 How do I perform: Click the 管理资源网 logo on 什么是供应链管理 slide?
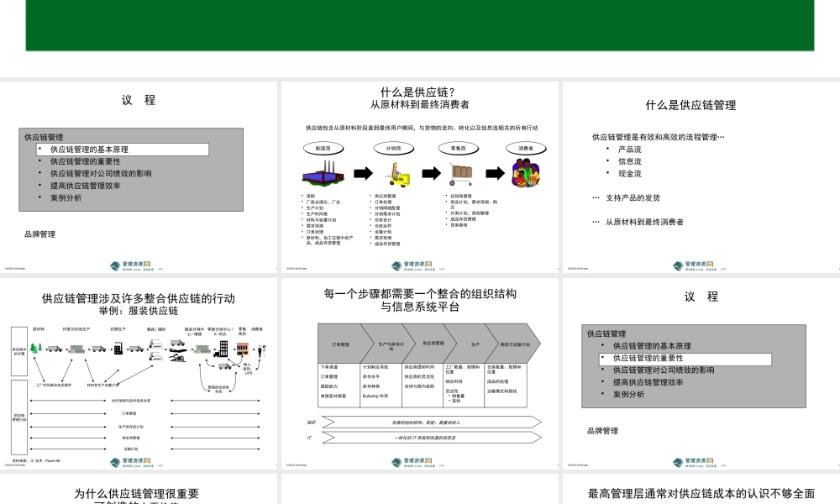693,265
